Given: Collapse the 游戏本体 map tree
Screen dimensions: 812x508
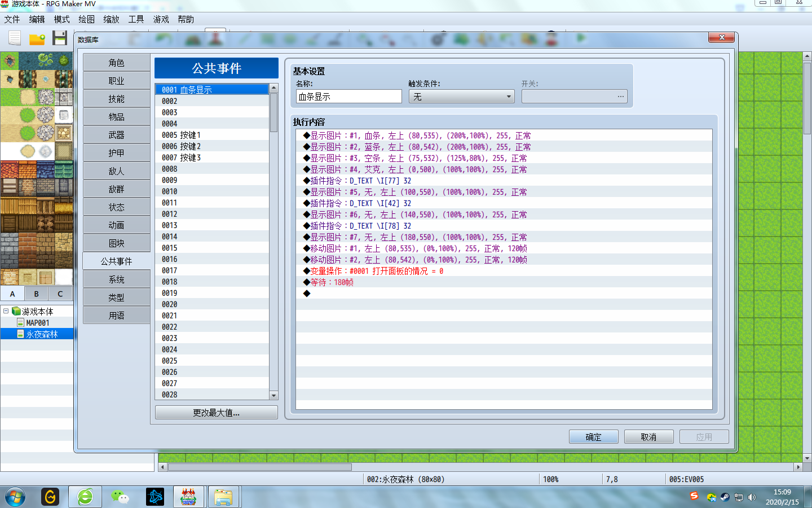Looking at the screenshot, I should click(6, 311).
